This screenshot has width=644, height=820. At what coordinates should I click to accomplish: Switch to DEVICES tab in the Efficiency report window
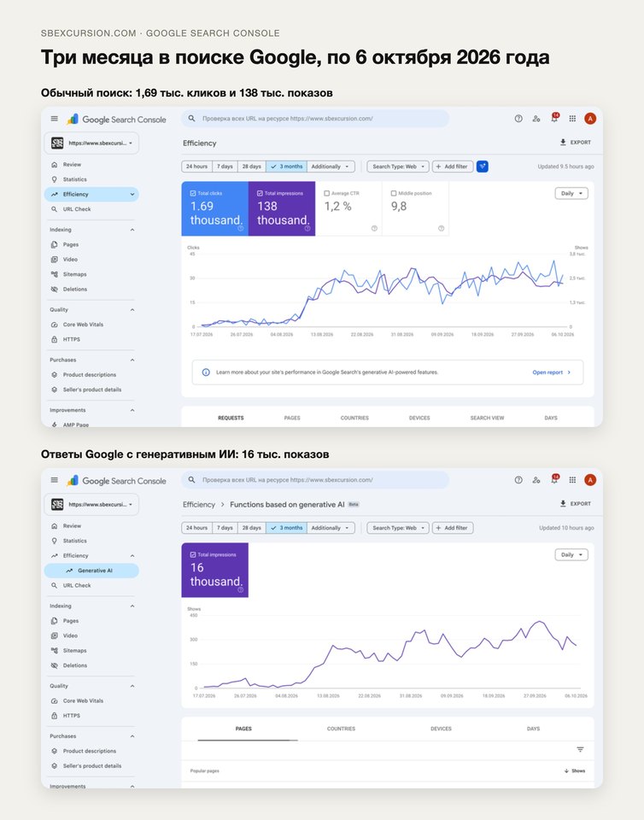419,418
